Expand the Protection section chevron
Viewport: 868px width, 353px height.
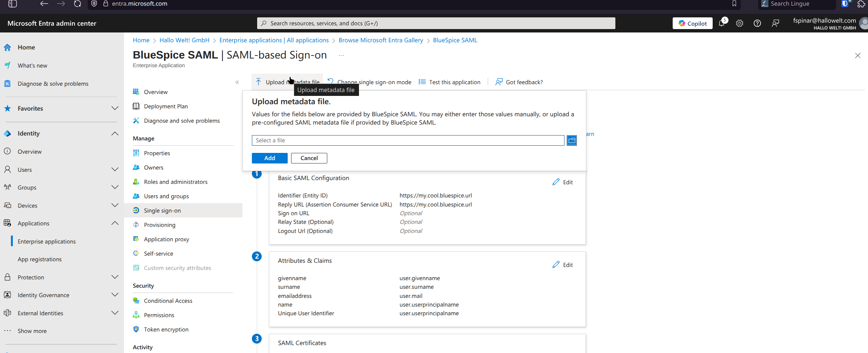115,277
